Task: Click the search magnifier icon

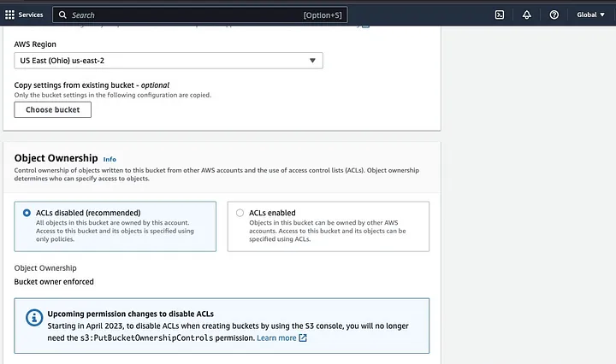Action: [62, 15]
